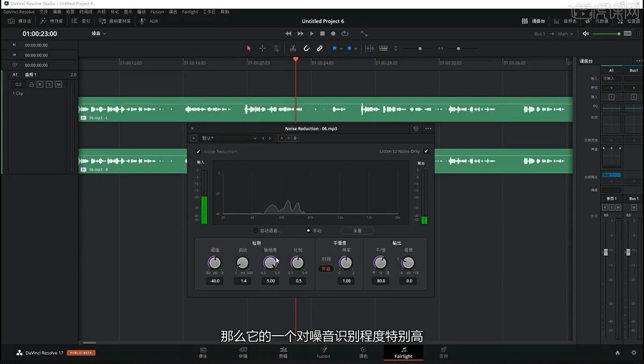Expand the marker color dropdown arrow
Image resolution: width=644 pixels, height=364 pixels.
355,48
